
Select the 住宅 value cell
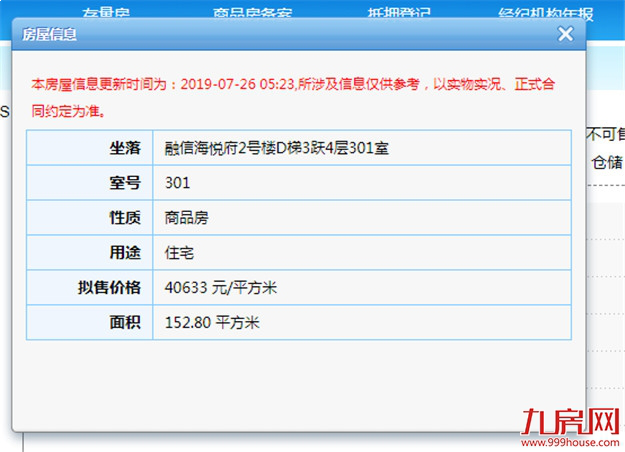(362, 252)
